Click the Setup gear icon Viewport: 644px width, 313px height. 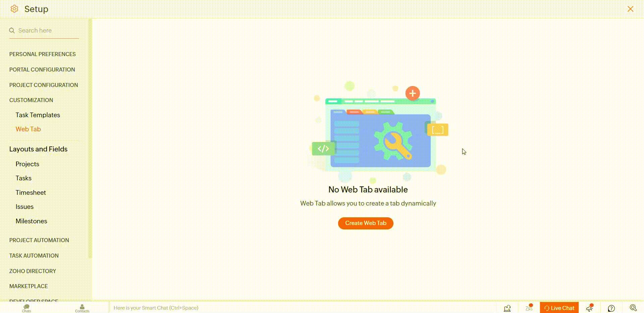click(14, 9)
